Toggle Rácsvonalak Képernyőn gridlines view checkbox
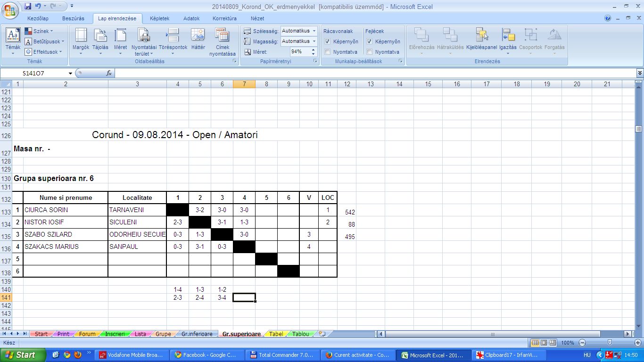Viewport: 644px width, 362px height. pyautogui.click(x=328, y=41)
